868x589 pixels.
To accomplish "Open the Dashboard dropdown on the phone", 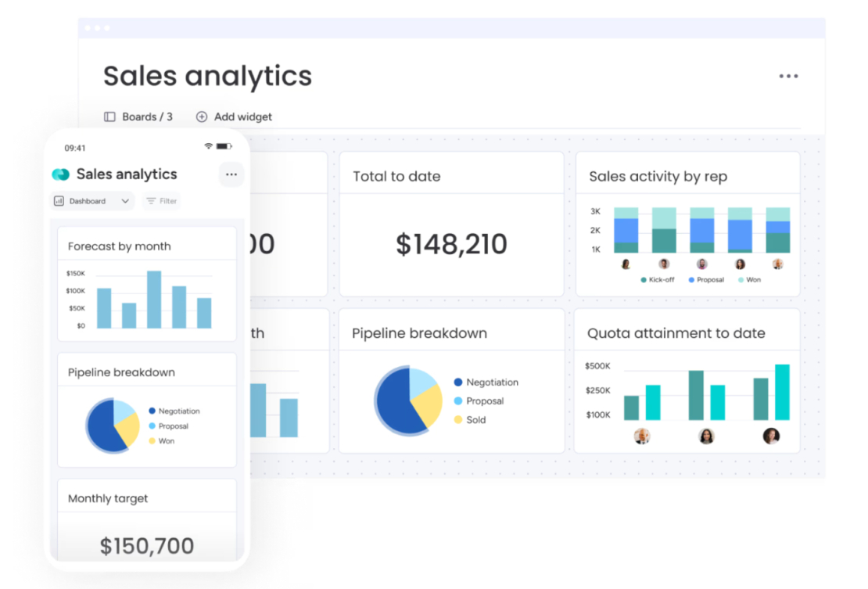I will click(x=92, y=201).
